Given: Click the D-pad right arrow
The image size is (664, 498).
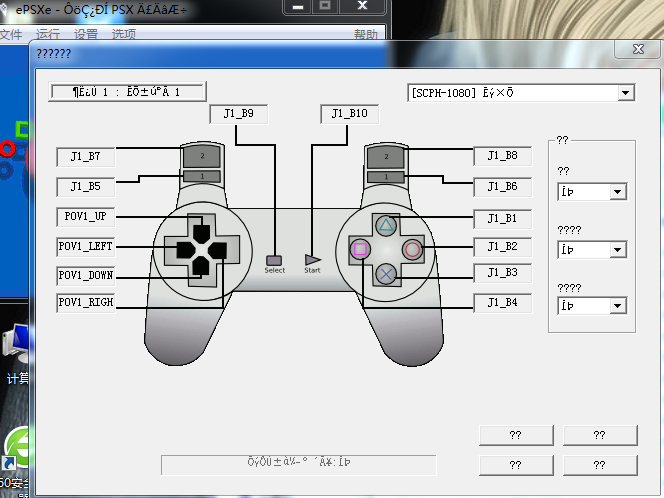Looking at the screenshot, I should tap(218, 250).
